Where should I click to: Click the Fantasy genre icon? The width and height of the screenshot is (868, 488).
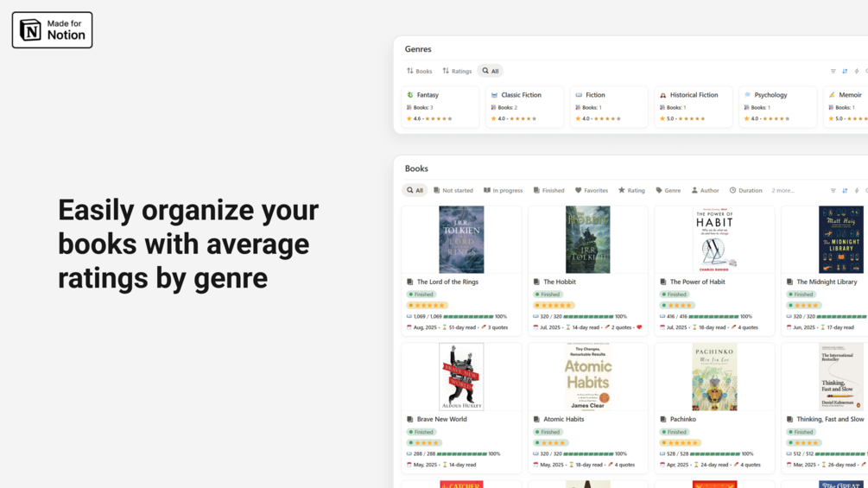click(410, 95)
